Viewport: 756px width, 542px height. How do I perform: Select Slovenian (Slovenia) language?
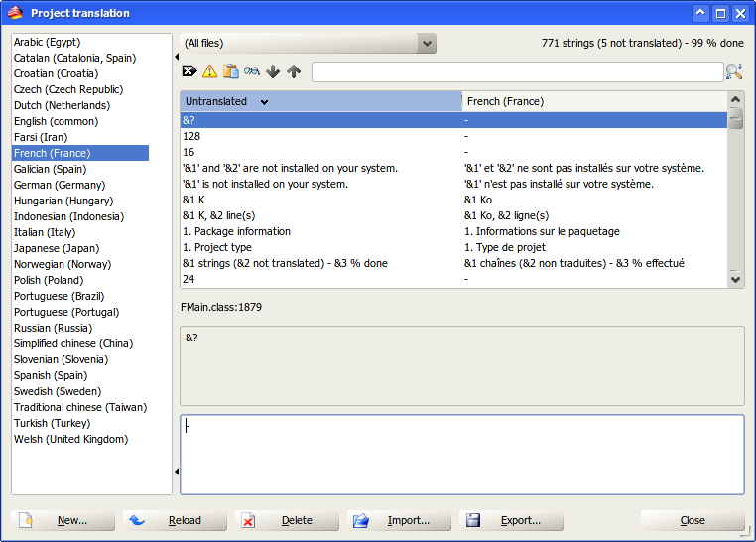coord(61,360)
